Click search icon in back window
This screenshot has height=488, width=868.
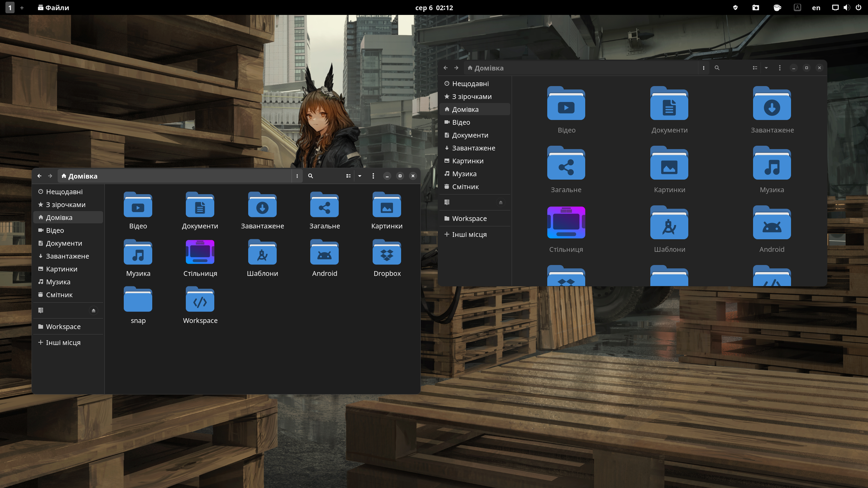click(x=717, y=68)
